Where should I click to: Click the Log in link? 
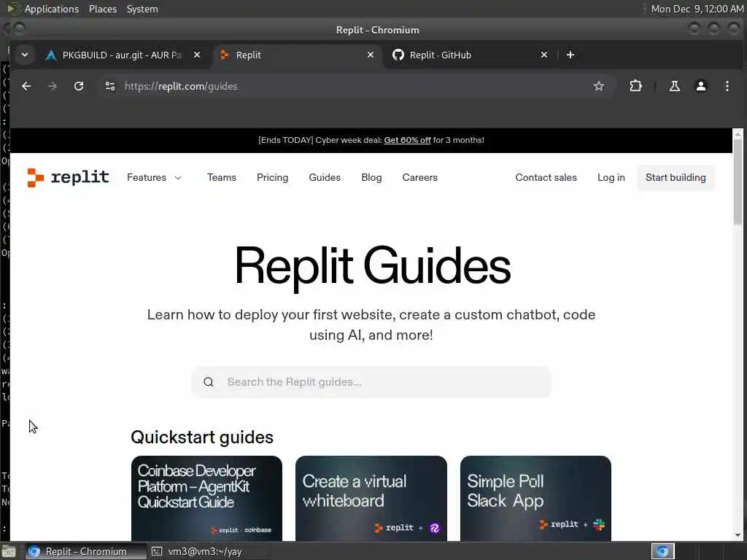point(611,178)
